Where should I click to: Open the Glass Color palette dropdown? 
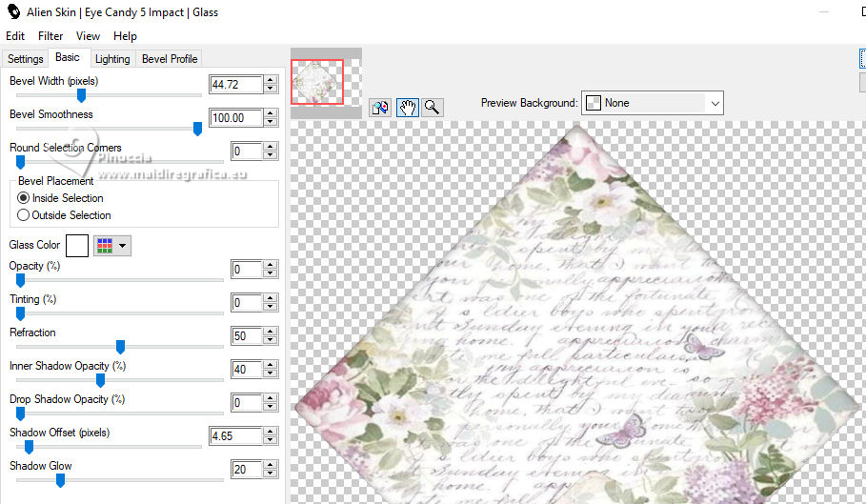tap(112, 246)
